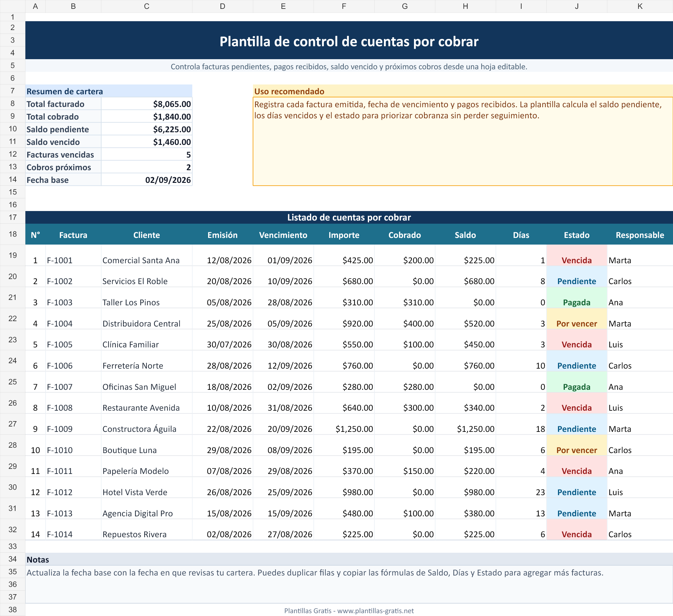
Task: Select the Saldo pendiente value $6,225.00
Action: [x=146, y=129]
